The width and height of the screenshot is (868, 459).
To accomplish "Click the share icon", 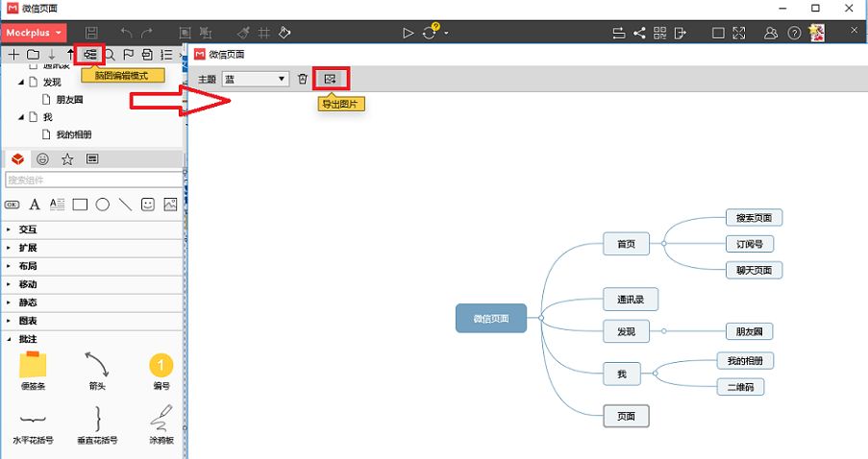I will tap(639, 34).
